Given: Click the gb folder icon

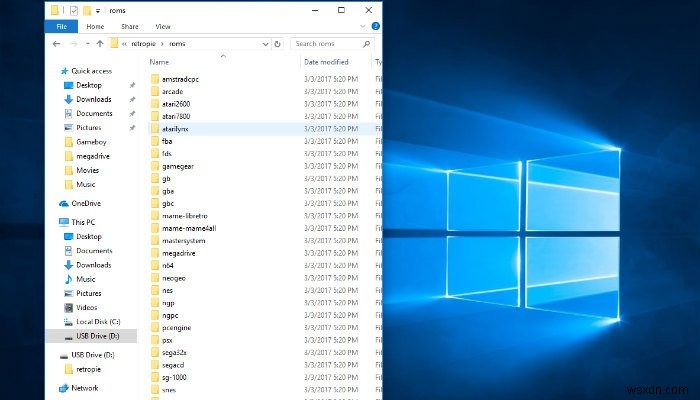Looking at the screenshot, I should (155, 179).
